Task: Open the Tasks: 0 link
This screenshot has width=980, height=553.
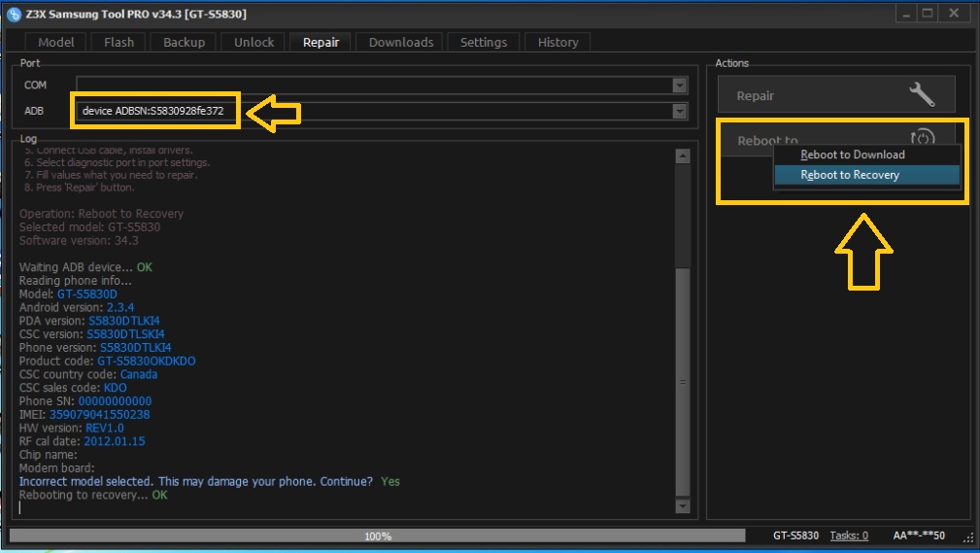Action: (849, 536)
